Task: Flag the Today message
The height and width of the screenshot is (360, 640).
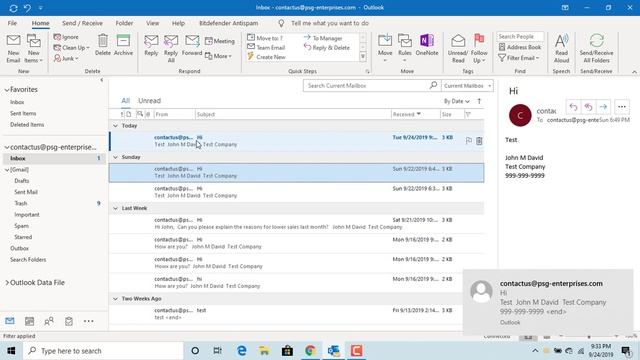Action: 469,141
